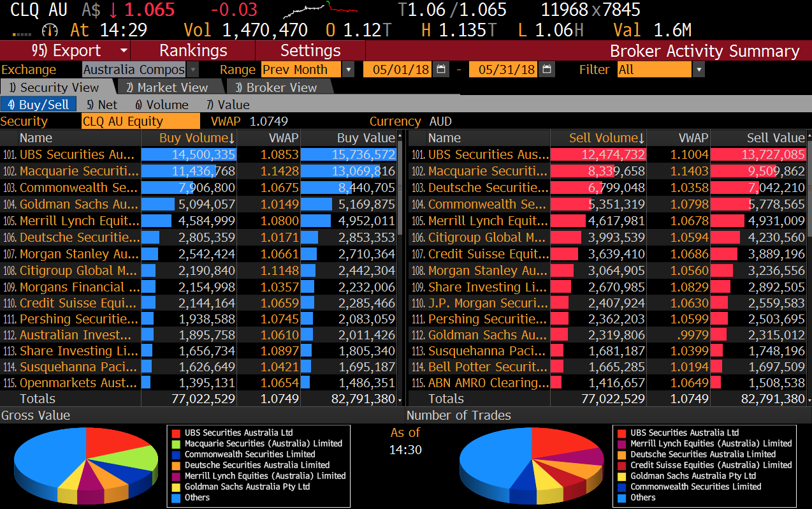Open the end date calendar icon

pos(547,70)
